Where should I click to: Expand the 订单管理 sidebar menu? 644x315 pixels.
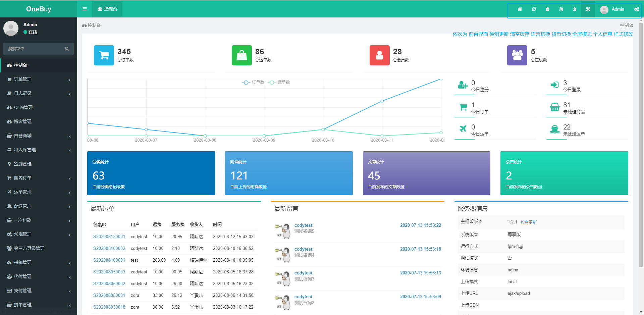tap(39, 80)
